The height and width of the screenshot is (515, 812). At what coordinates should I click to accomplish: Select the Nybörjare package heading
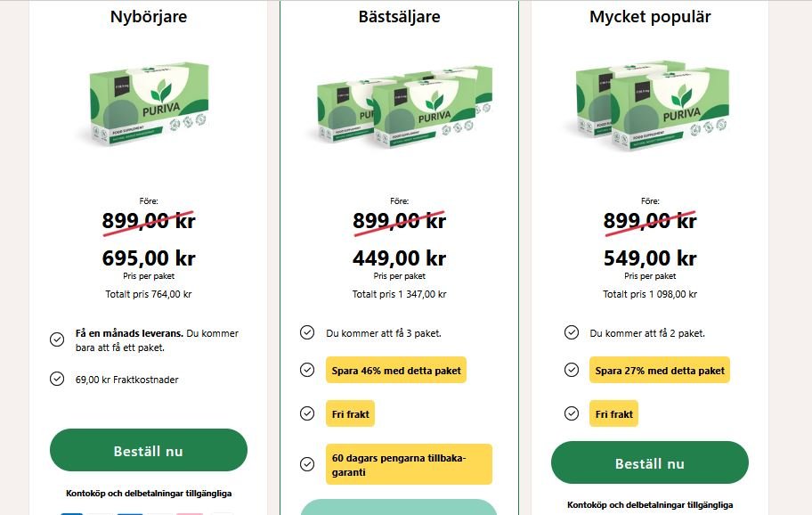149,17
